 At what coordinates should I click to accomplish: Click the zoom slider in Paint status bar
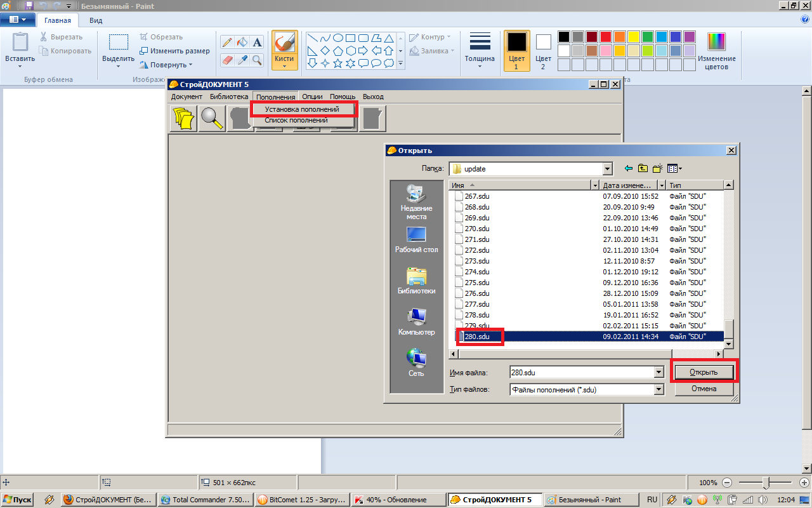pos(766,483)
